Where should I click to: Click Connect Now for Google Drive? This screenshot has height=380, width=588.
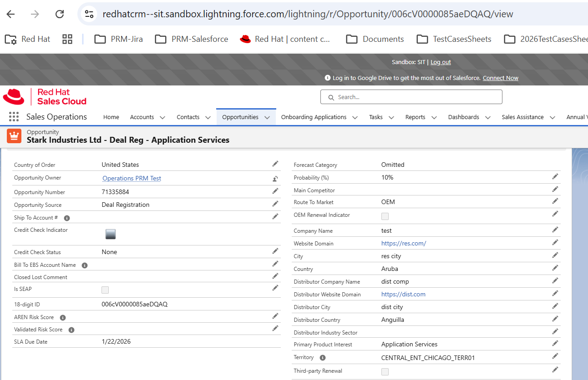(x=501, y=78)
